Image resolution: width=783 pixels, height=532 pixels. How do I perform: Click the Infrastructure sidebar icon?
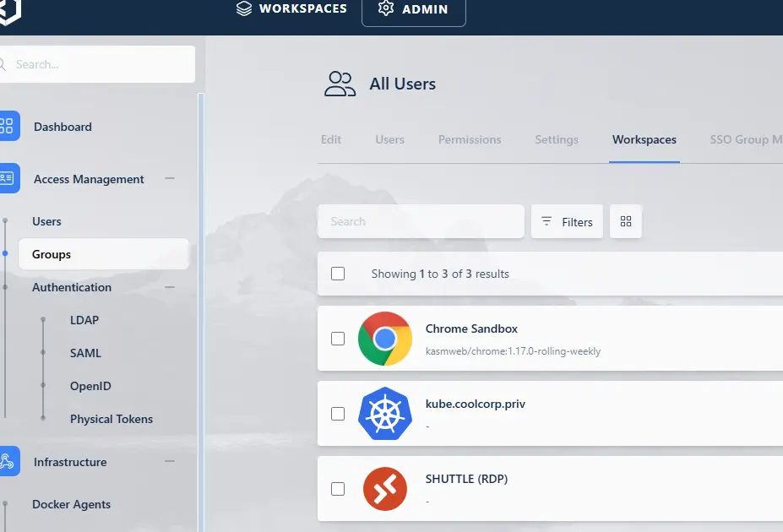pos(8,462)
